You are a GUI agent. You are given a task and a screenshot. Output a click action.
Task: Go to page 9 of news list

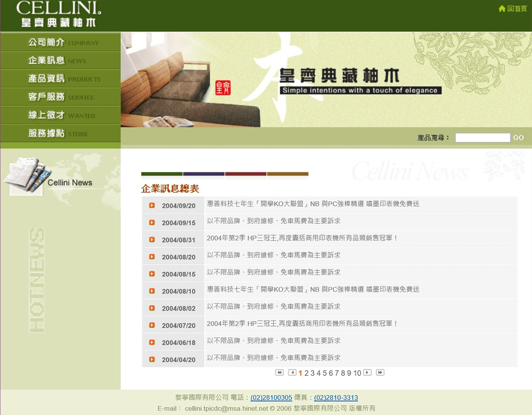tap(349, 373)
